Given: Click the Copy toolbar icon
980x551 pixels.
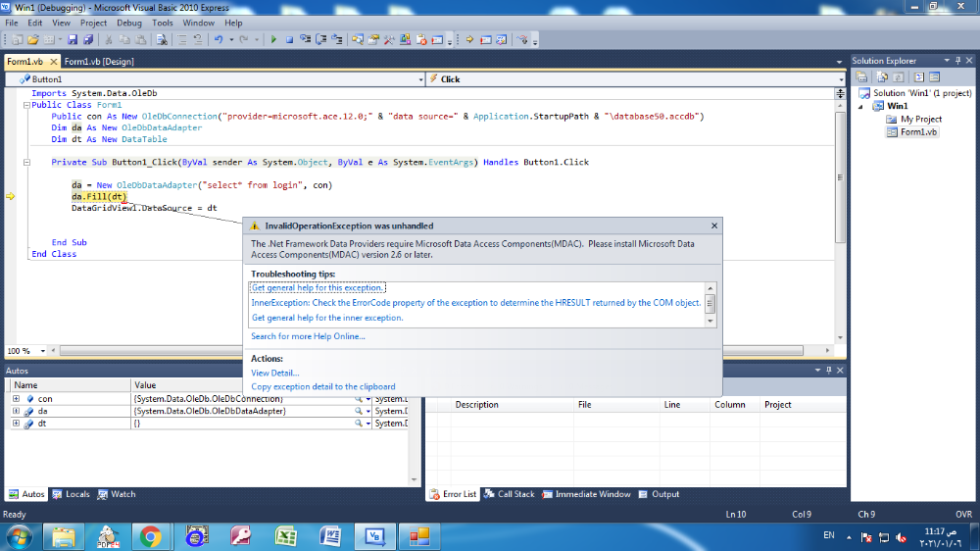Looking at the screenshot, I should click(124, 40).
